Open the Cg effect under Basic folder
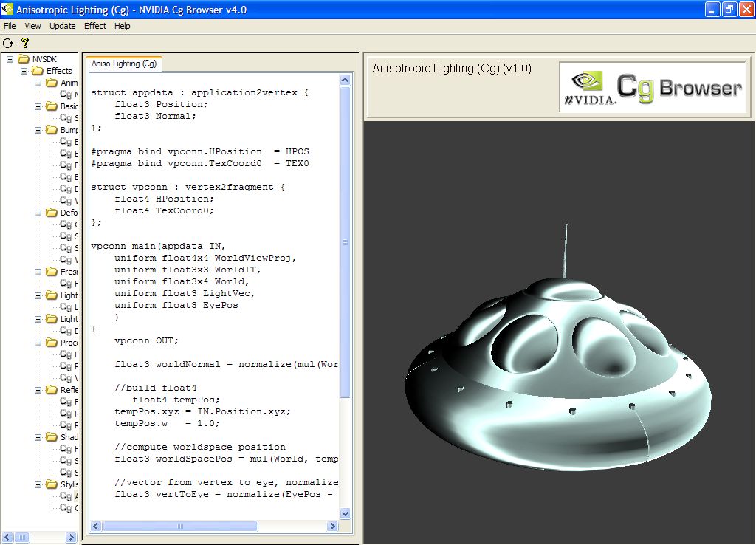This screenshot has width=756, height=545. (69, 118)
